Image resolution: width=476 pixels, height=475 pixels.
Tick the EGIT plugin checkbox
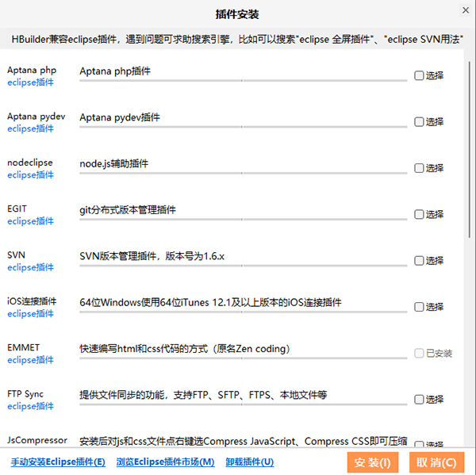pyautogui.click(x=418, y=214)
